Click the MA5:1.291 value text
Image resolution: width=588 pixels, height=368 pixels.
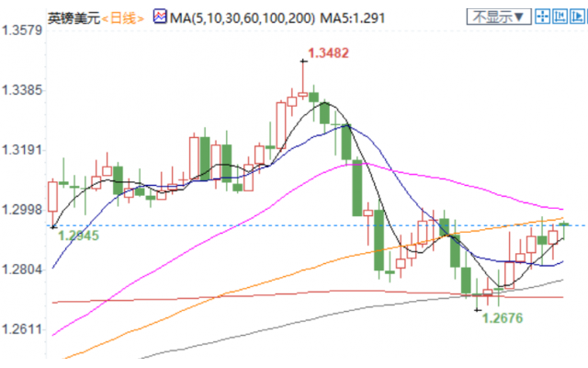coord(352,17)
